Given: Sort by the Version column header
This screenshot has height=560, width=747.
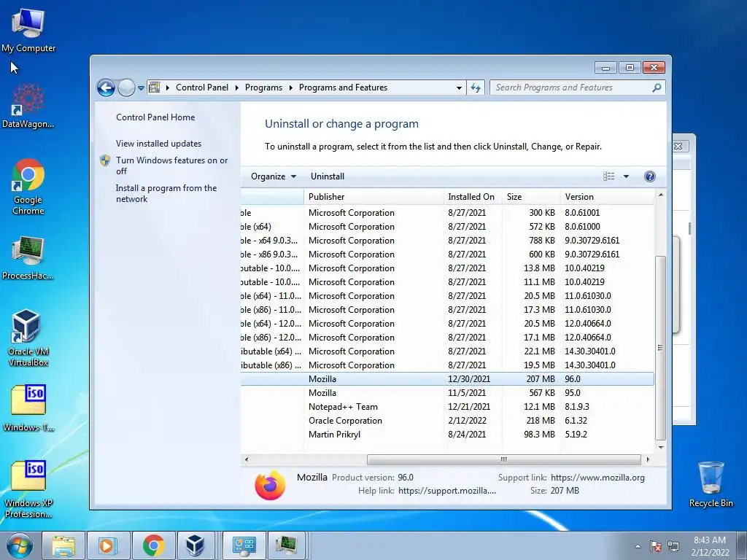Looking at the screenshot, I should click(607, 197).
